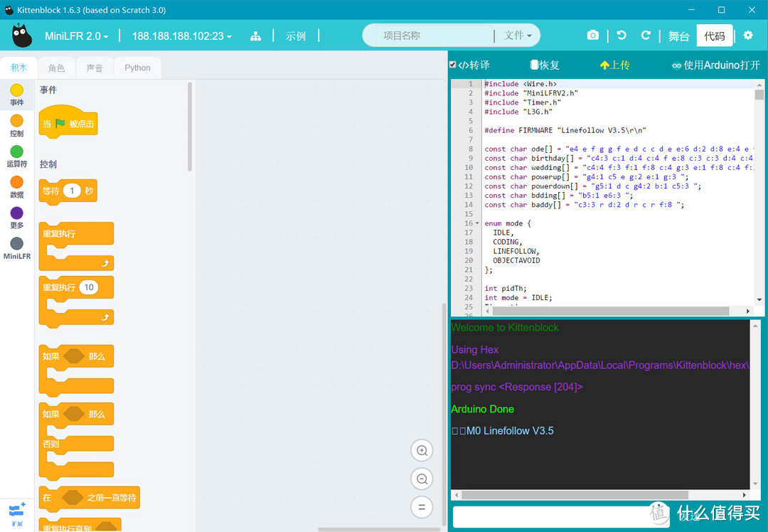Viewport: 768px width, 532px height.
Task: Open the 188.188.188.102:23 connection dropdown
Action: click(182, 36)
